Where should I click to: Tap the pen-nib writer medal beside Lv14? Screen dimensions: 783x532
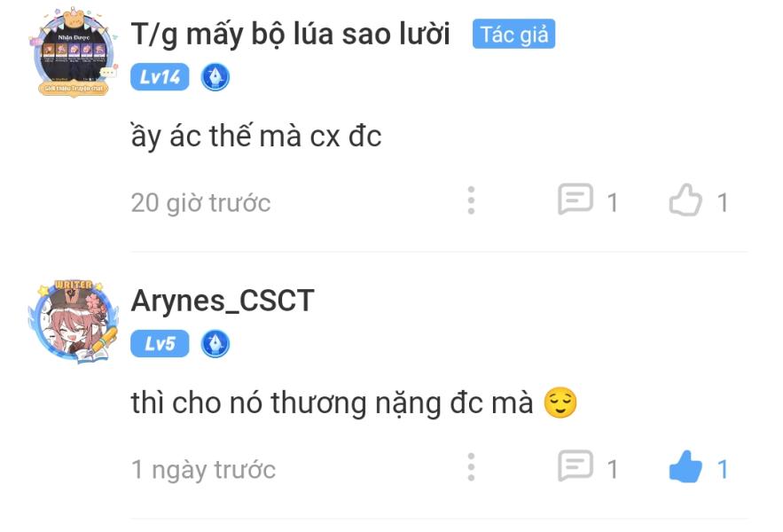[215, 77]
